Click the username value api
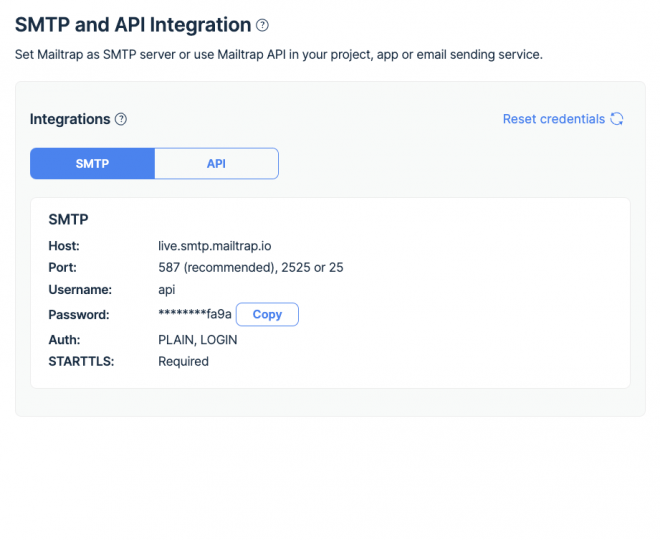 pos(167,290)
